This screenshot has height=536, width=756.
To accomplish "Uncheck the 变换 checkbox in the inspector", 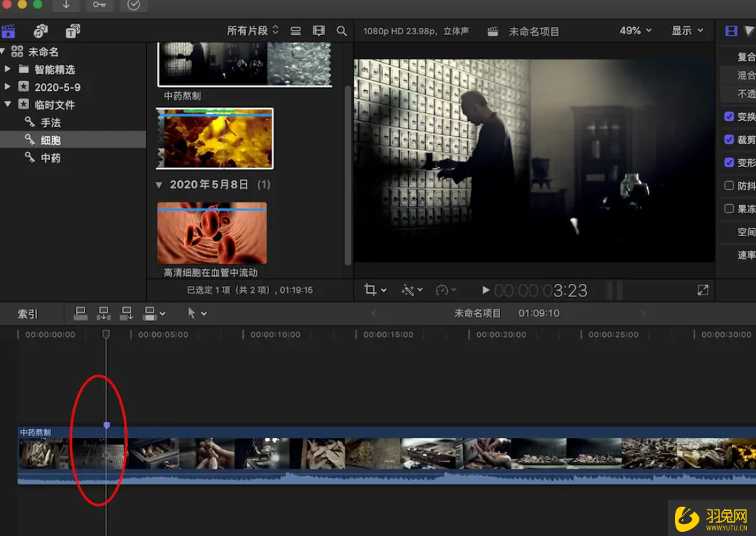I will pyautogui.click(x=729, y=116).
